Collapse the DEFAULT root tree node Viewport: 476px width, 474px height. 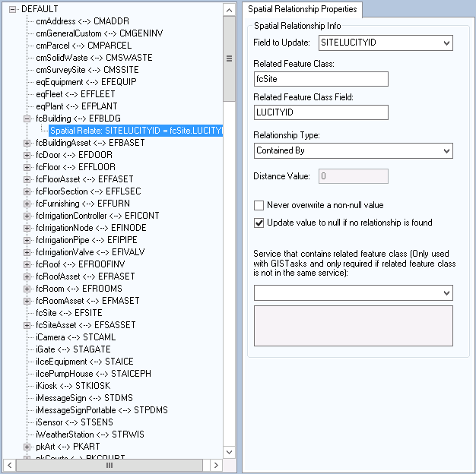tap(13, 9)
